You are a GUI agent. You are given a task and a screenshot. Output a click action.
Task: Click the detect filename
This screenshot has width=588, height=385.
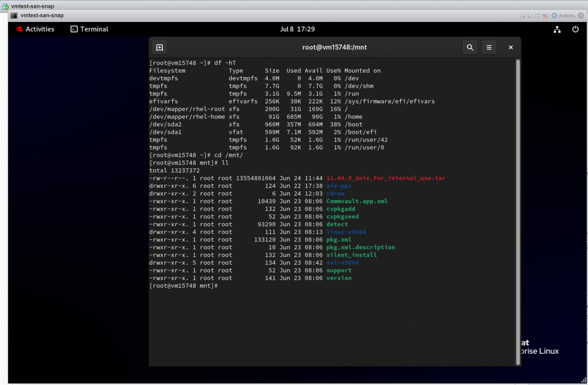337,224
